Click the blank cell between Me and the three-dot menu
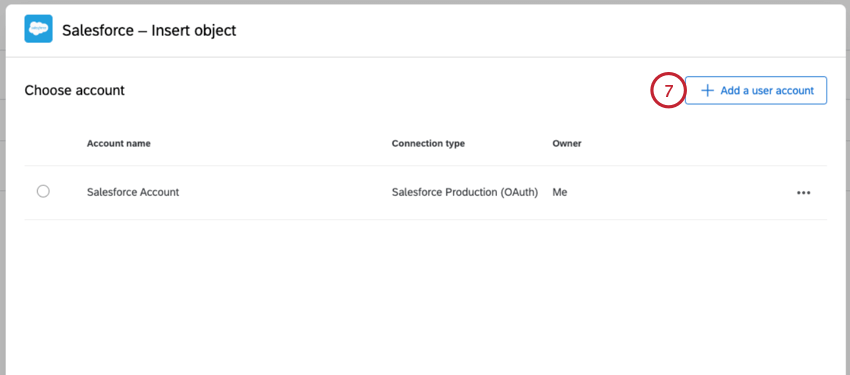 678,192
